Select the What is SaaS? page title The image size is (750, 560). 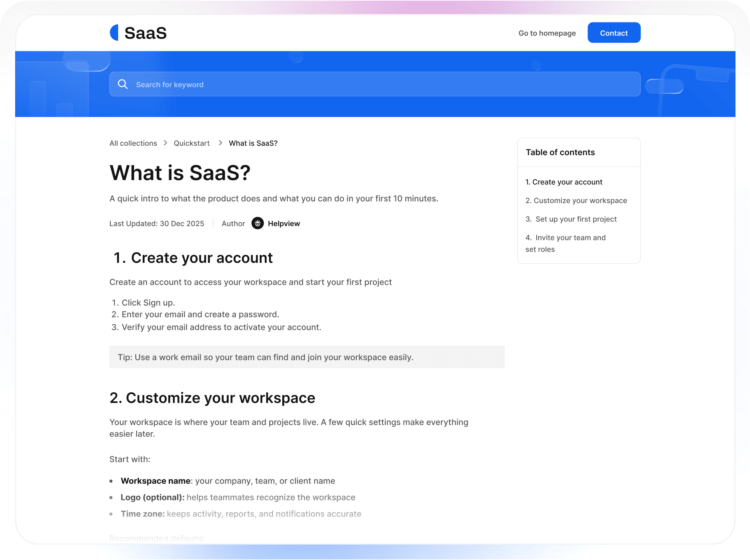pyautogui.click(x=180, y=173)
